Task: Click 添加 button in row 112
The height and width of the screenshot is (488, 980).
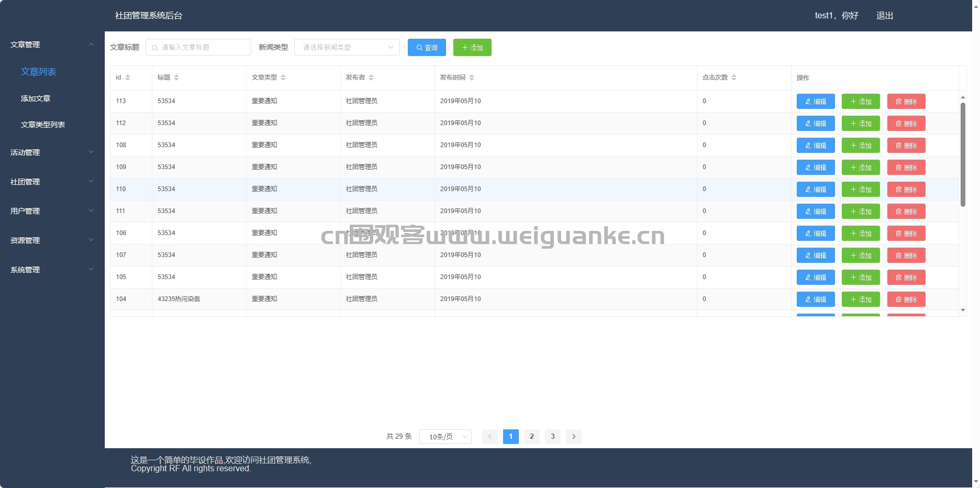Action: [861, 124]
